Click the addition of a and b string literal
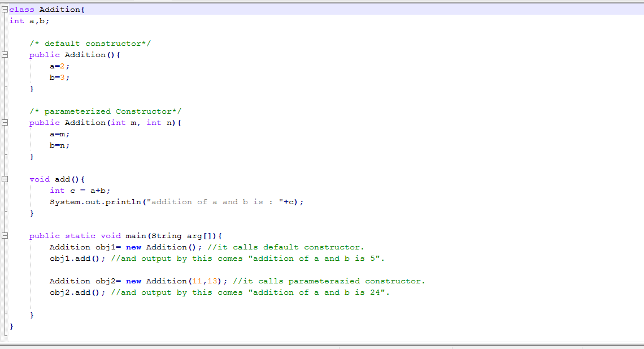Viewport: 644px width, 349px height. [215, 201]
